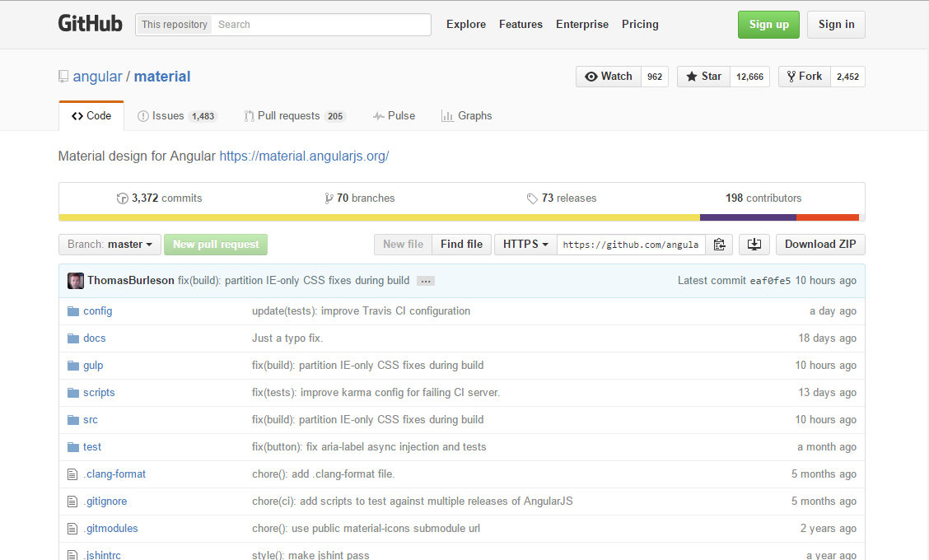Click the Watch button
The width and height of the screenshot is (929, 560).
tap(609, 77)
